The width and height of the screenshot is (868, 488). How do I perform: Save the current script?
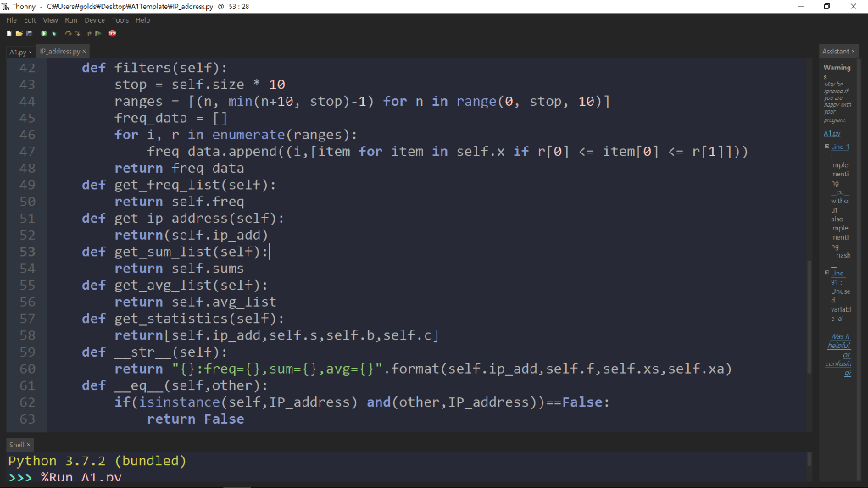click(x=30, y=33)
